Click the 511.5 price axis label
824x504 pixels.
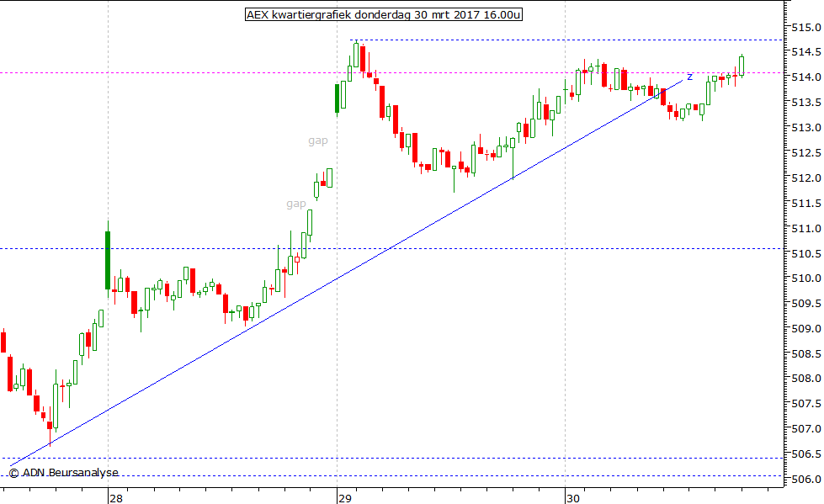coord(806,203)
